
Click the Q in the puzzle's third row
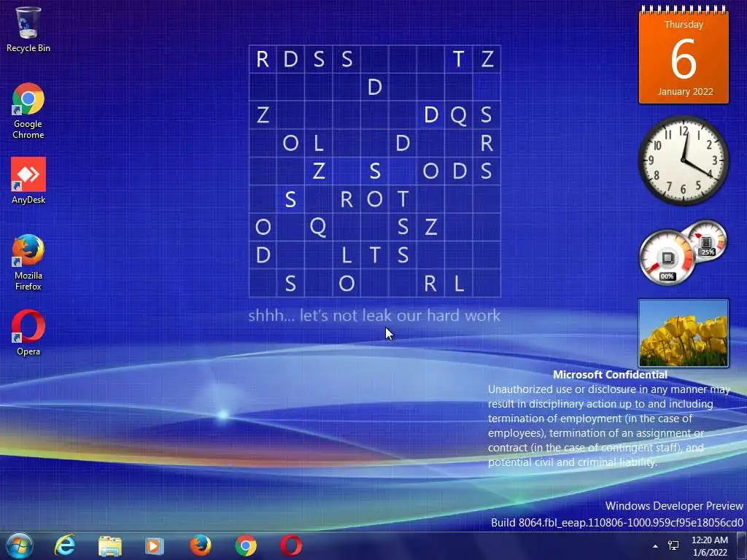458,114
